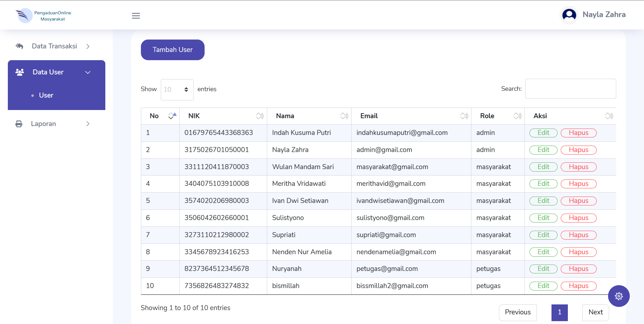Click the Nayla Zahra profile avatar

click(569, 15)
